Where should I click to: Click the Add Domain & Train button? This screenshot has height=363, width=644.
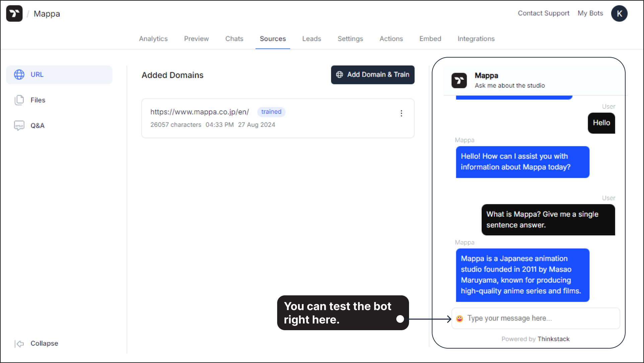pyautogui.click(x=373, y=75)
